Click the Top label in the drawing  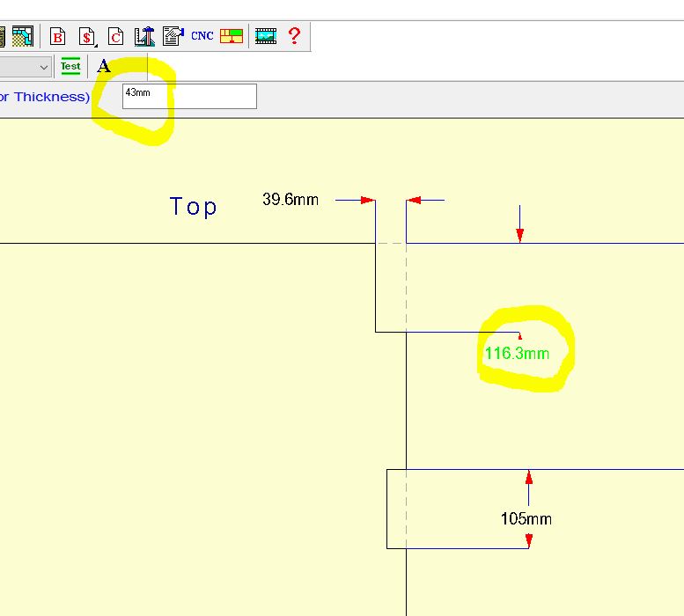[194, 207]
